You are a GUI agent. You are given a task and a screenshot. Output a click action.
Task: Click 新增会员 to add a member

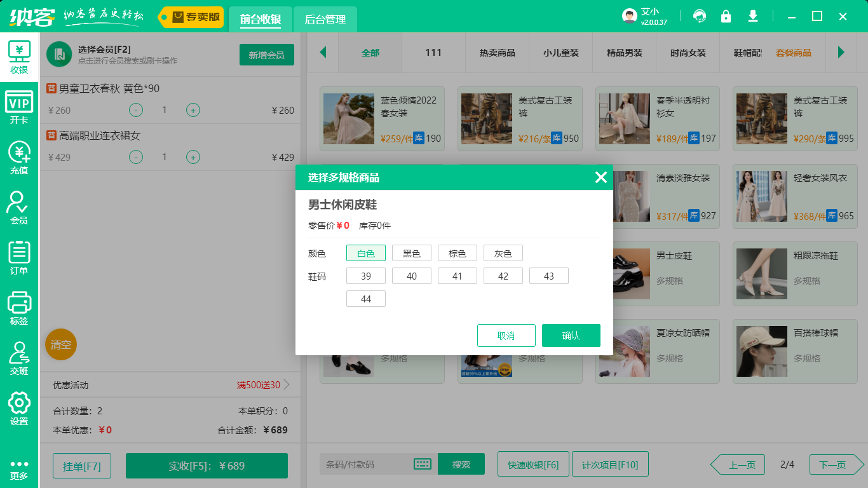click(x=266, y=55)
